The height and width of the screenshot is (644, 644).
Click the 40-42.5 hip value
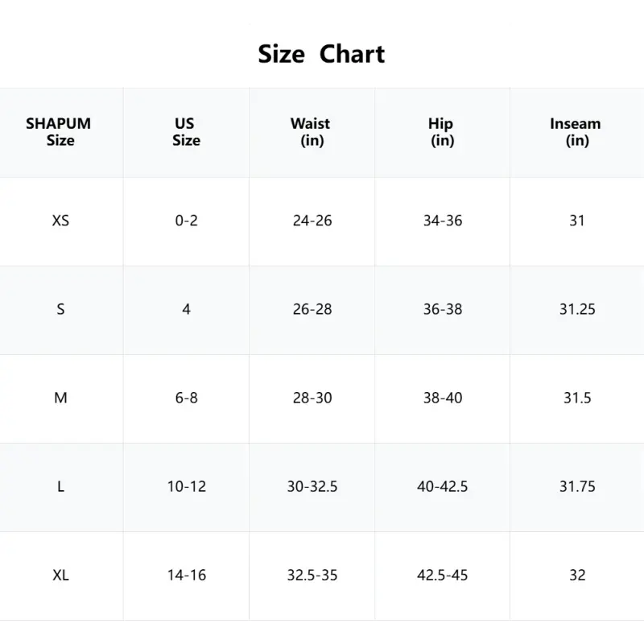point(443,486)
